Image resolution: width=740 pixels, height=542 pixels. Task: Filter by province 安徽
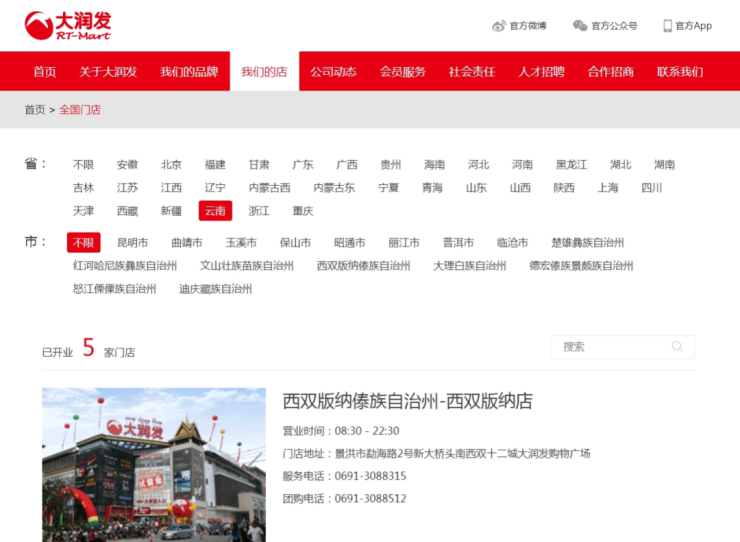(x=127, y=165)
